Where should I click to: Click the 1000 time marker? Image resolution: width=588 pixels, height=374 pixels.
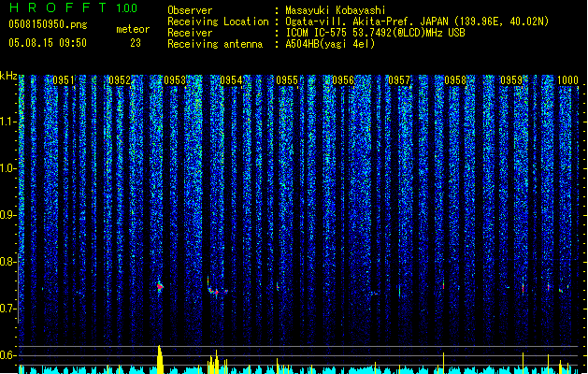pos(567,80)
